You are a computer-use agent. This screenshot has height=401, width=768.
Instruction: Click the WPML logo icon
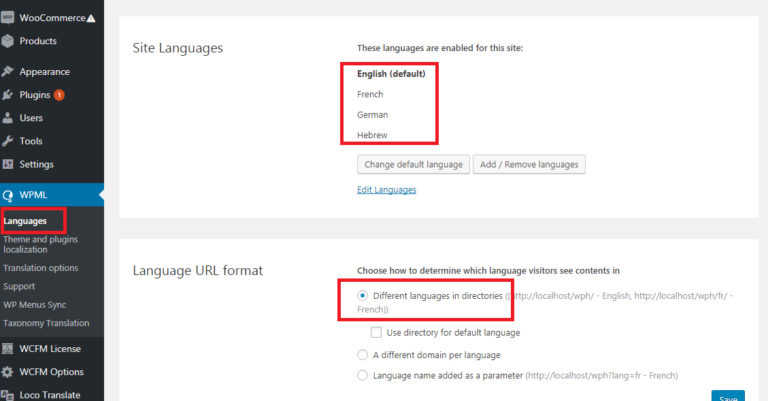pos(8,195)
